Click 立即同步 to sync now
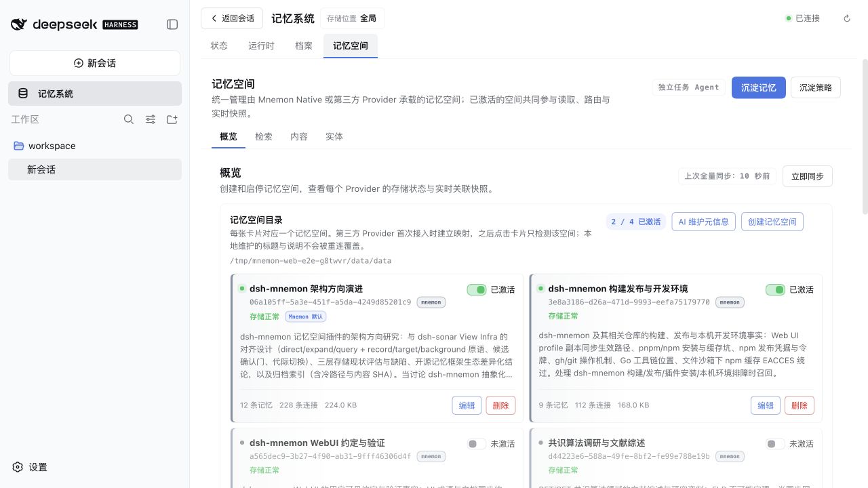The height and width of the screenshot is (488, 868). click(x=808, y=176)
